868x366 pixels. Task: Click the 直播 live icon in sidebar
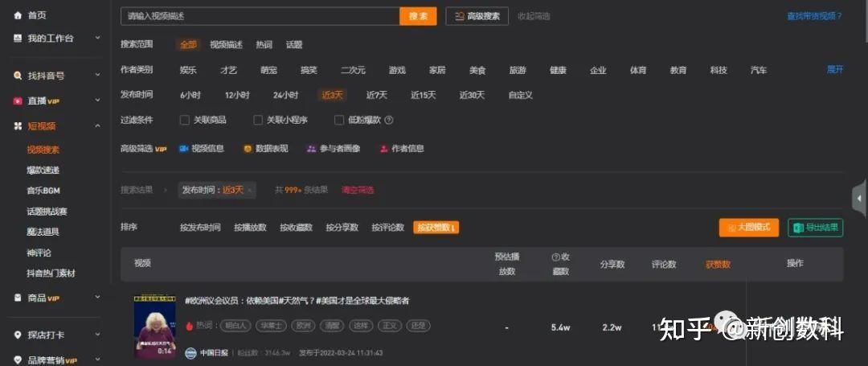[x=18, y=101]
